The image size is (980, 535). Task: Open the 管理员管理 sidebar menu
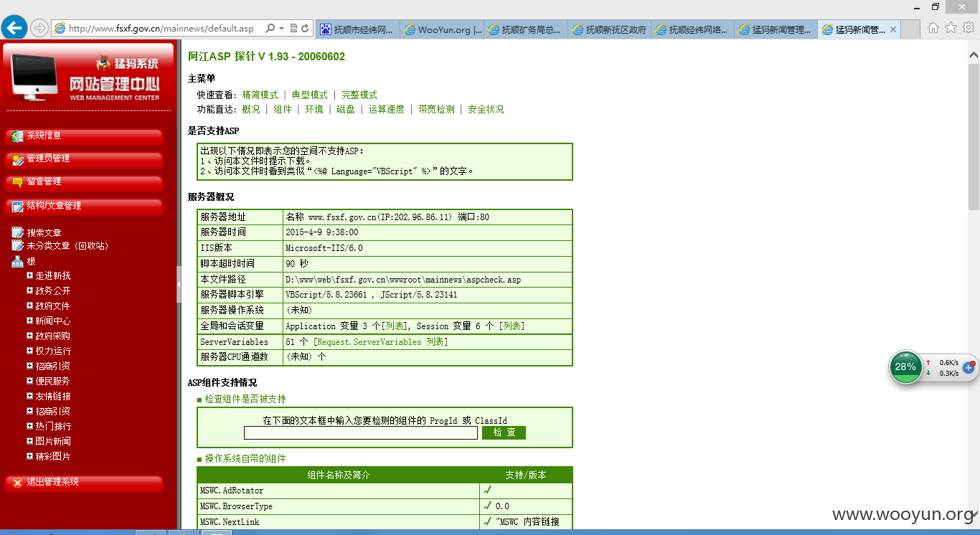click(x=85, y=159)
